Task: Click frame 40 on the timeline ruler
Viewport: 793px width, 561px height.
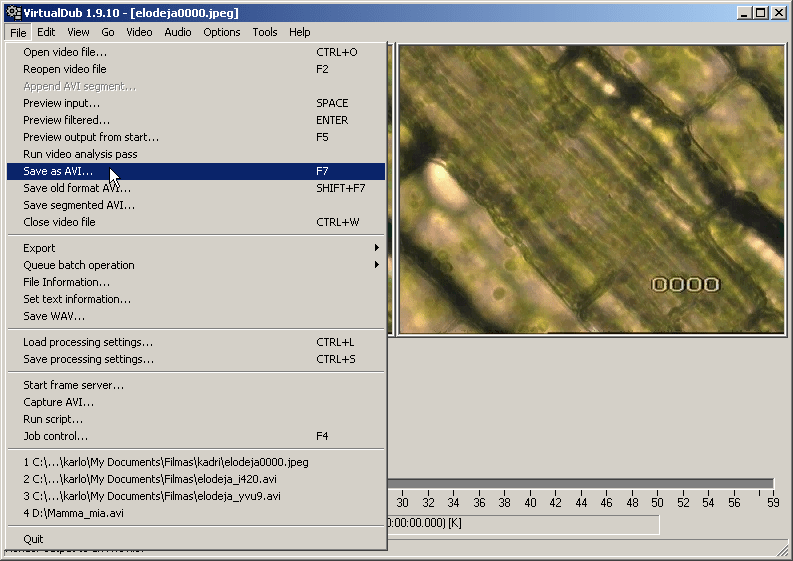Action: (530, 502)
